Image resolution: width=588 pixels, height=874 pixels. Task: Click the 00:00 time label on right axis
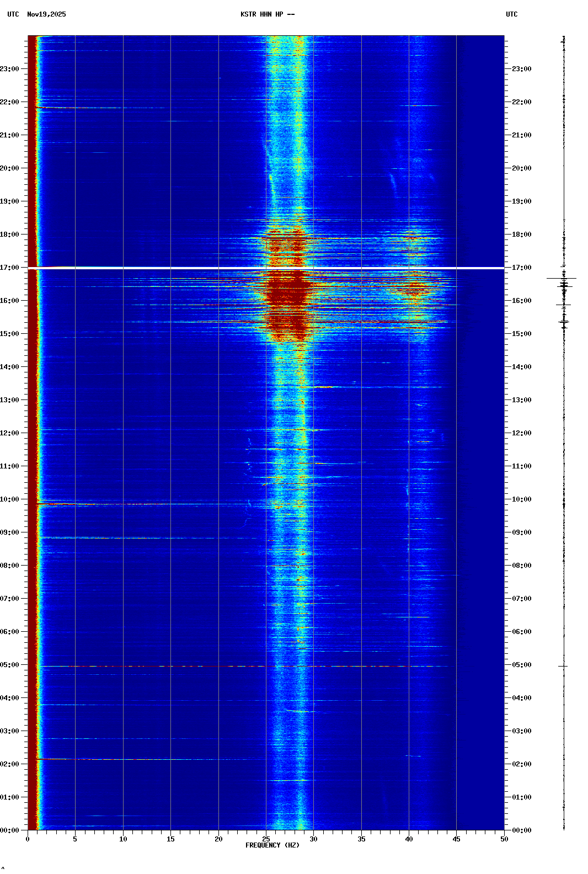point(521,830)
